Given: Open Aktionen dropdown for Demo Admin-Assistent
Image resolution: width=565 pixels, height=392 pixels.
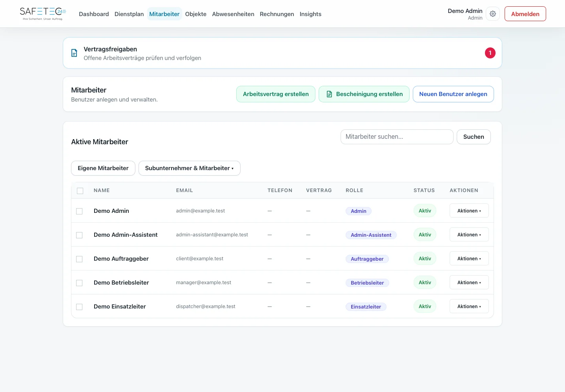Looking at the screenshot, I should click(469, 234).
